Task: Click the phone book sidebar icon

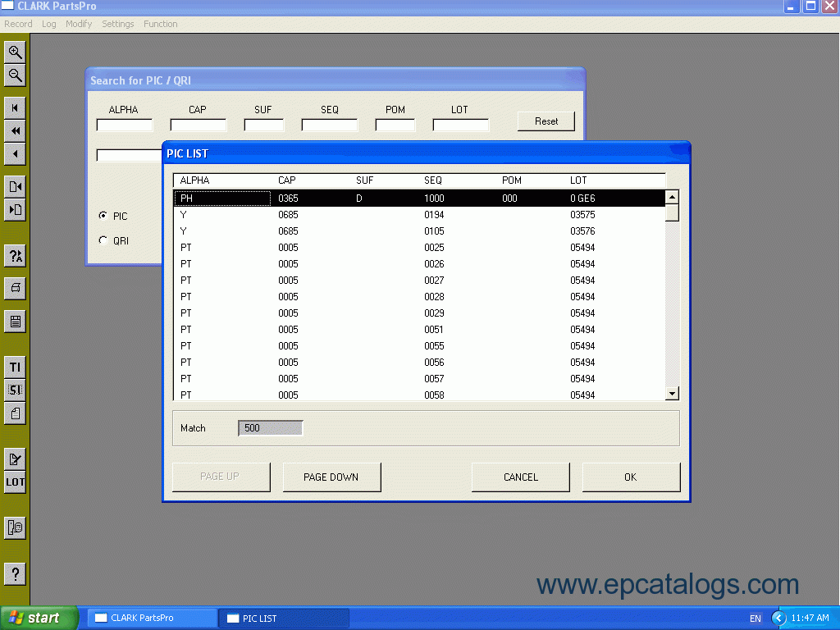Action: pyautogui.click(x=15, y=527)
